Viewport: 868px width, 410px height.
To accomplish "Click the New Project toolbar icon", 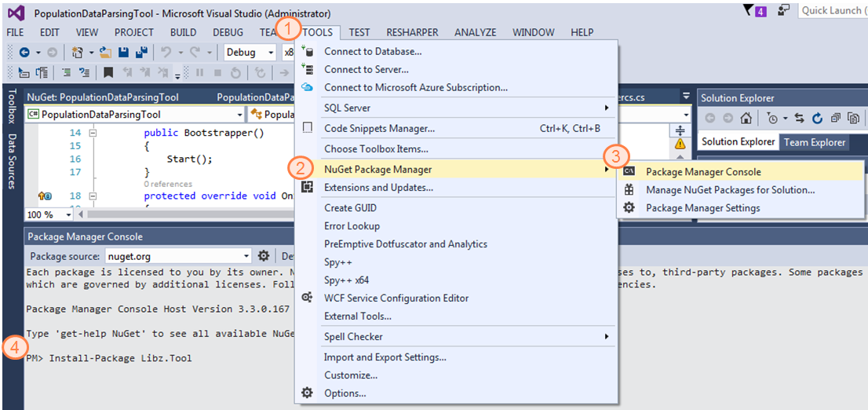I will (78, 53).
